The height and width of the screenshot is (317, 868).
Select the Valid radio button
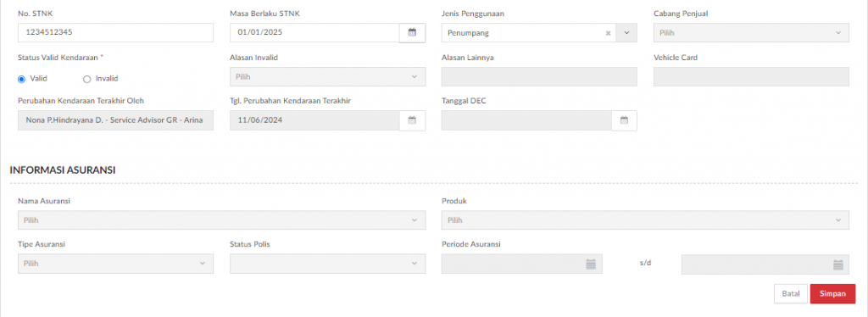tap(21, 79)
